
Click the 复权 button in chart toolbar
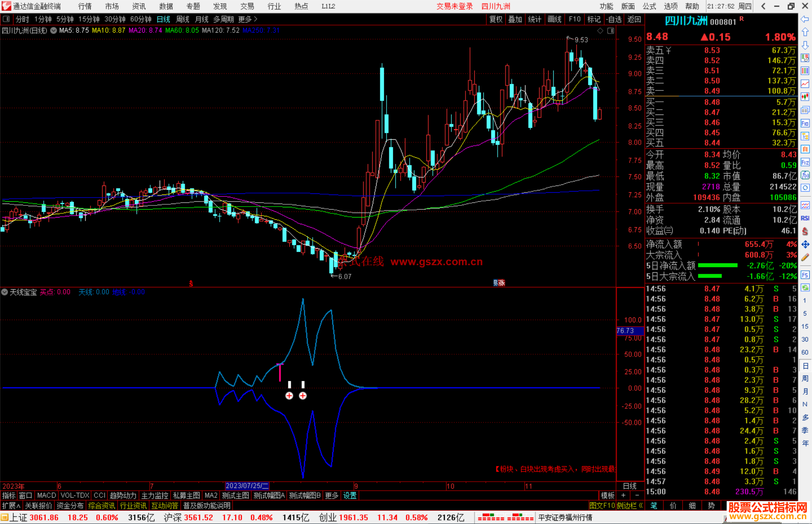click(x=496, y=19)
